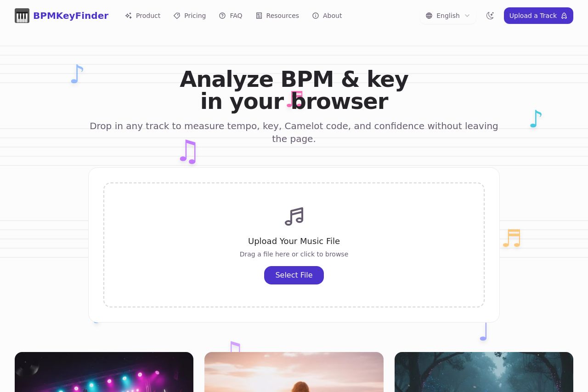
Task: Visit the About page
Action: 327,16
